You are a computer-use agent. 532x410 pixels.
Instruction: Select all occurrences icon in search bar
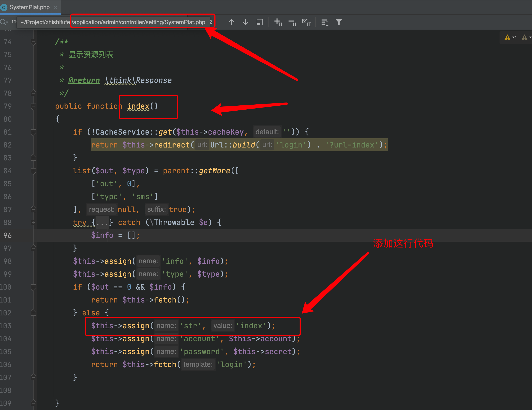pos(306,22)
